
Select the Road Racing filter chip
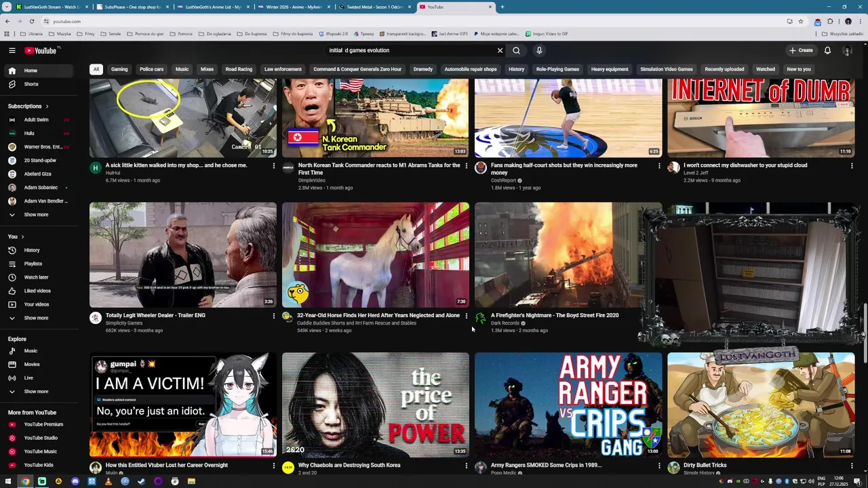pyautogui.click(x=239, y=69)
